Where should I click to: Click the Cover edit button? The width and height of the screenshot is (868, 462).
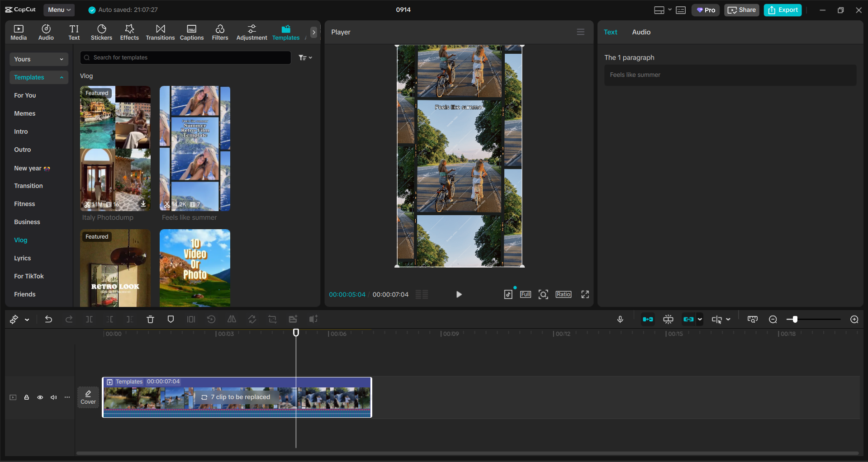tap(88, 397)
